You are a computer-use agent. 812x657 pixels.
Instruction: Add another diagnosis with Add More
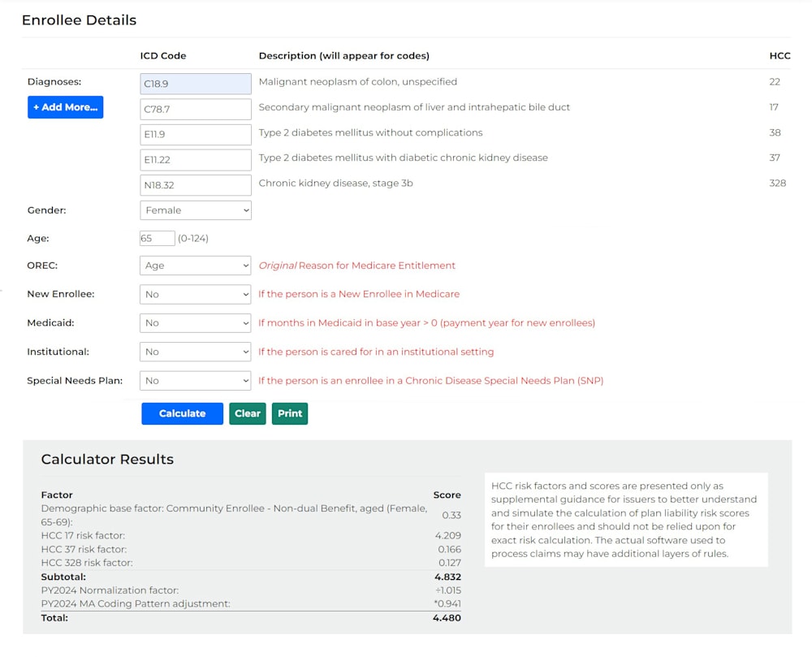tap(65, 107)
